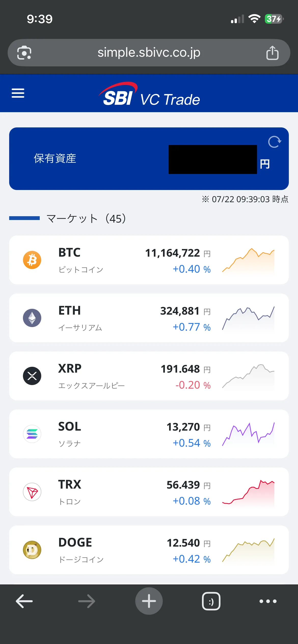Click the Ethereum diamond icon
Viewport: 298px width, 644px height.
point(32,318)
